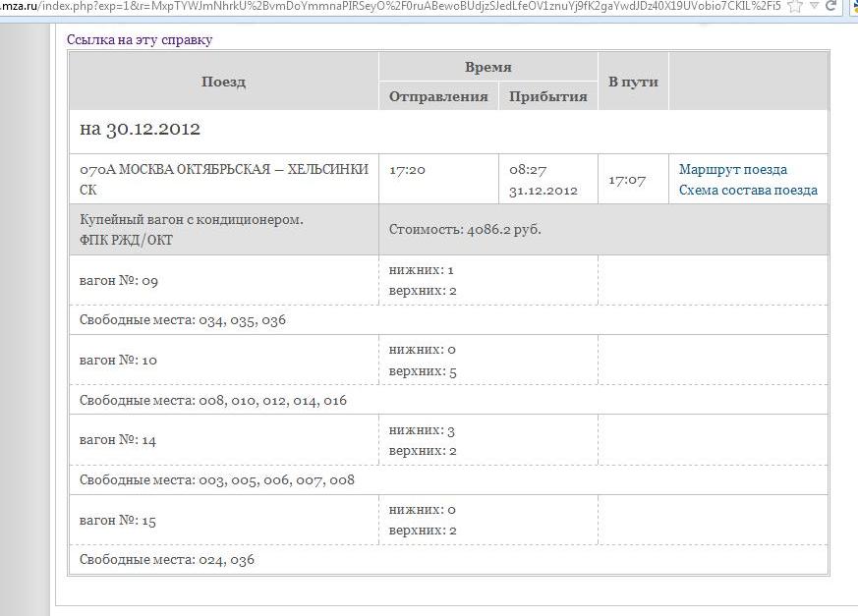Click the 'на 30.12.2012' date heading

click(140, 130)
